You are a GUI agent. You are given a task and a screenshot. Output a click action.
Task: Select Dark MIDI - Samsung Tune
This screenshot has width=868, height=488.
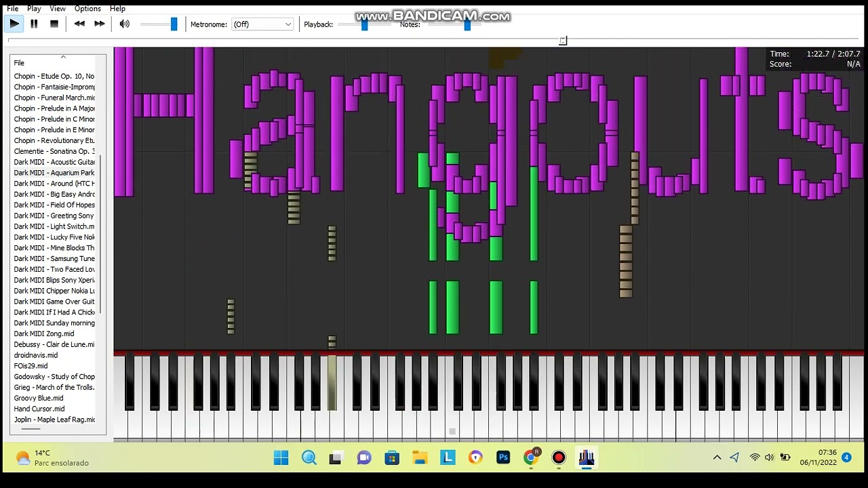[54, 258]
